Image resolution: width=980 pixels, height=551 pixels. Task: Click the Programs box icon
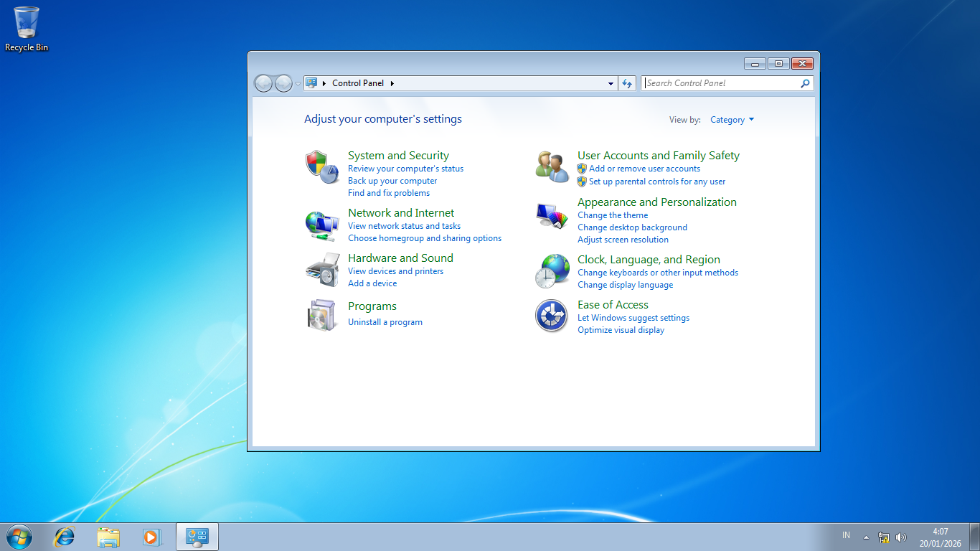(321, 315)
